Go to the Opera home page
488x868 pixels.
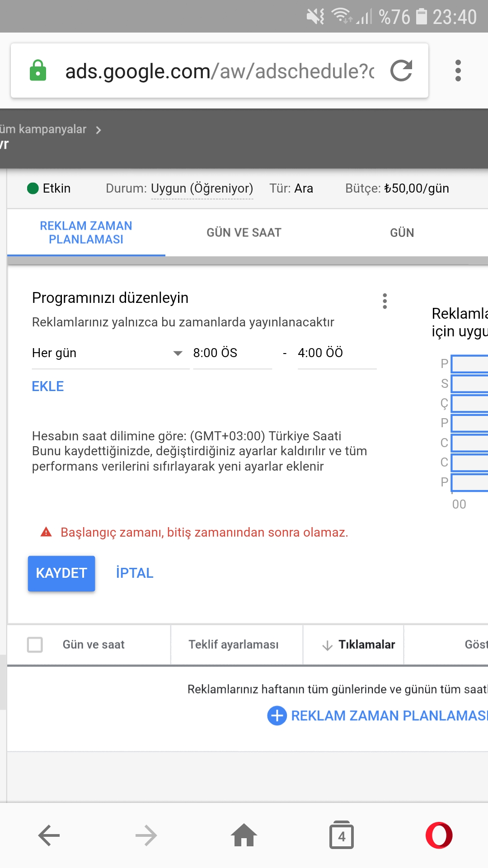coord(244,835)
